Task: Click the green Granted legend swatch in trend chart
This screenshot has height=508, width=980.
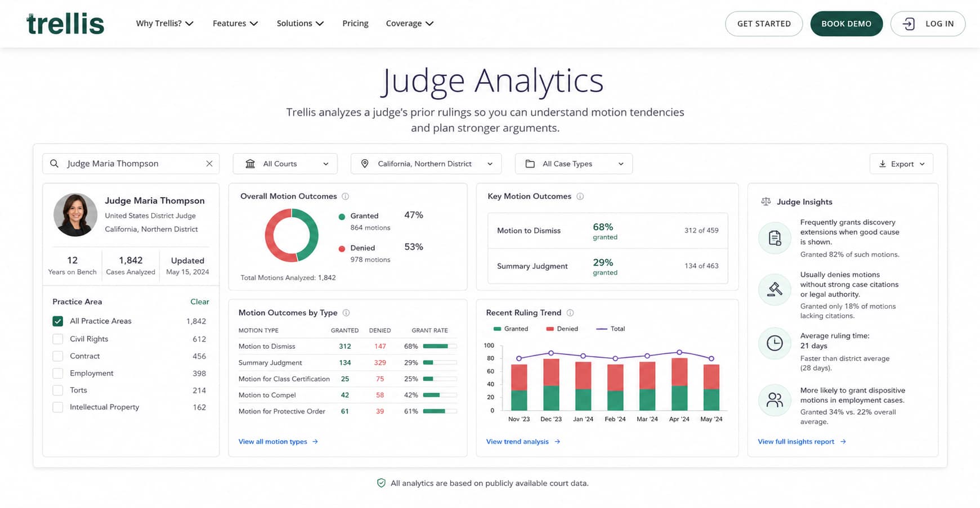Action: coord(497,329)
